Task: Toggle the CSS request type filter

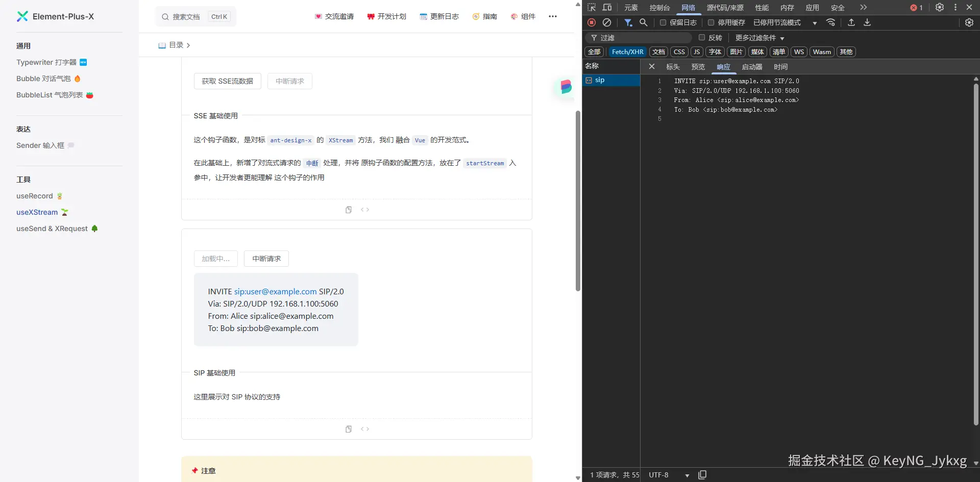Action: pos(679,52)
